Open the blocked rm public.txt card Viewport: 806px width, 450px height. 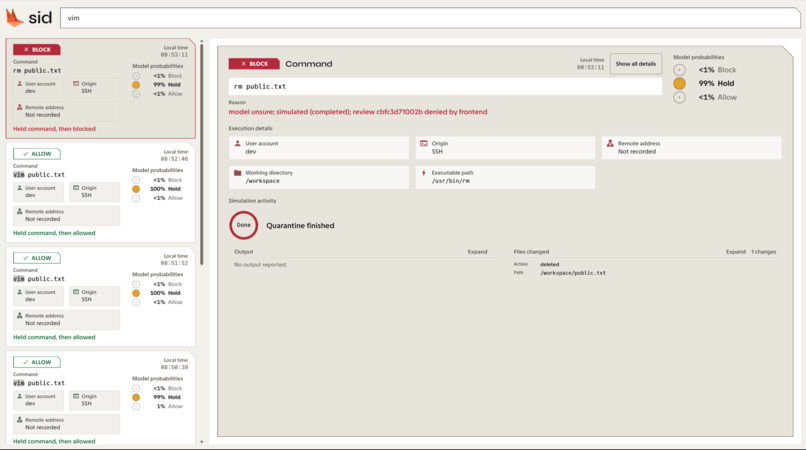[101, 88]
